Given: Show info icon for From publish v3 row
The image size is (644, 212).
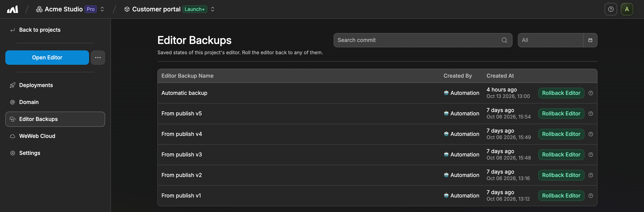Looking at the screenshot, I should (591, 155).
